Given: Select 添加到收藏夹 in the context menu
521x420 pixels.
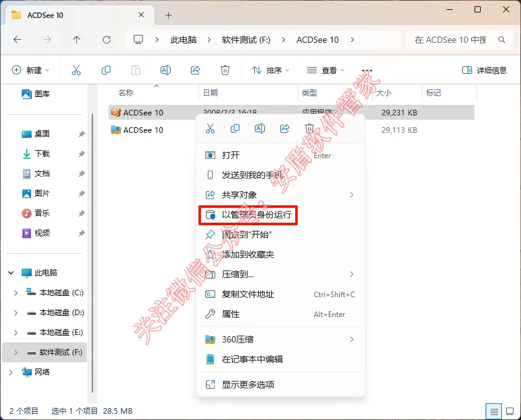Looking at the screenshot, I should coord(280,254).
